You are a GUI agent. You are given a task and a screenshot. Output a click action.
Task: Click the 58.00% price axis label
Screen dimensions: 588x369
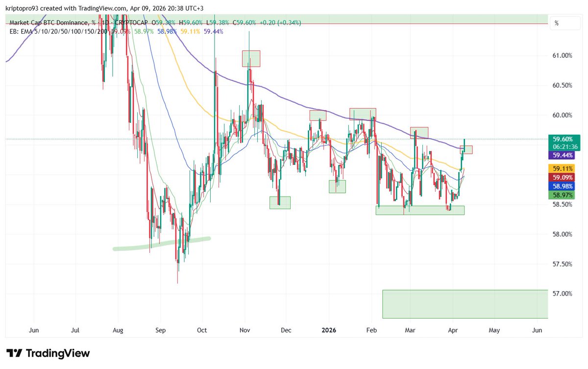coord(562,234)
